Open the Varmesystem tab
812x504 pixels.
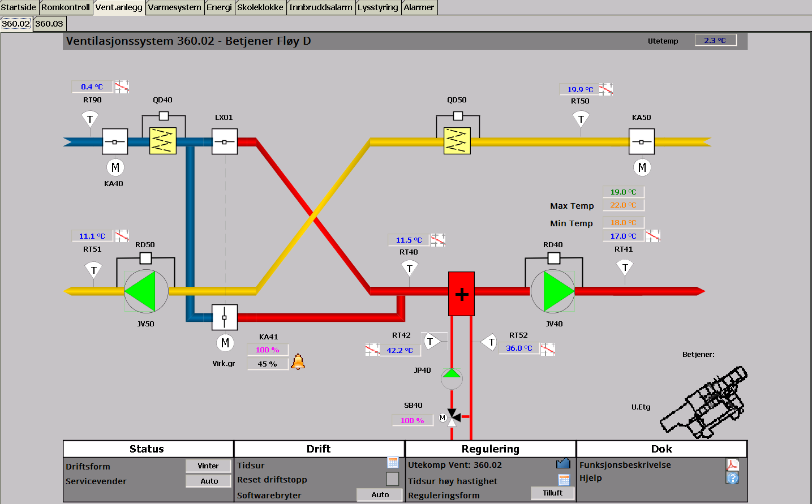click(174, 7)
